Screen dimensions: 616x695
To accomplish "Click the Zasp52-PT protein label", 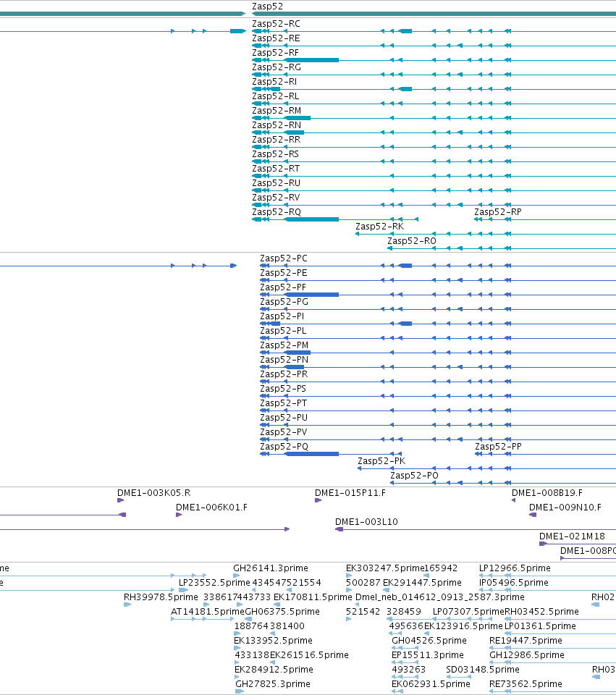I will tap(283, 403).
